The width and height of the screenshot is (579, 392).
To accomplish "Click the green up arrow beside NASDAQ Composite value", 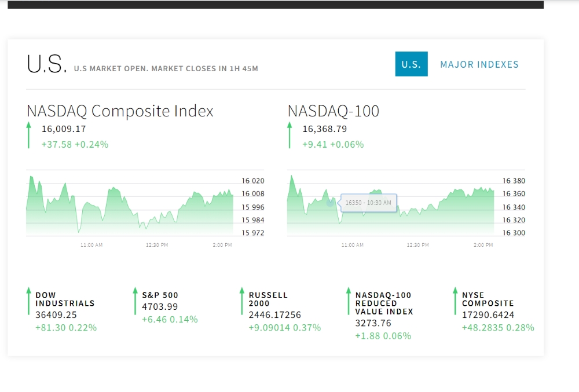I will pos(29,135).
